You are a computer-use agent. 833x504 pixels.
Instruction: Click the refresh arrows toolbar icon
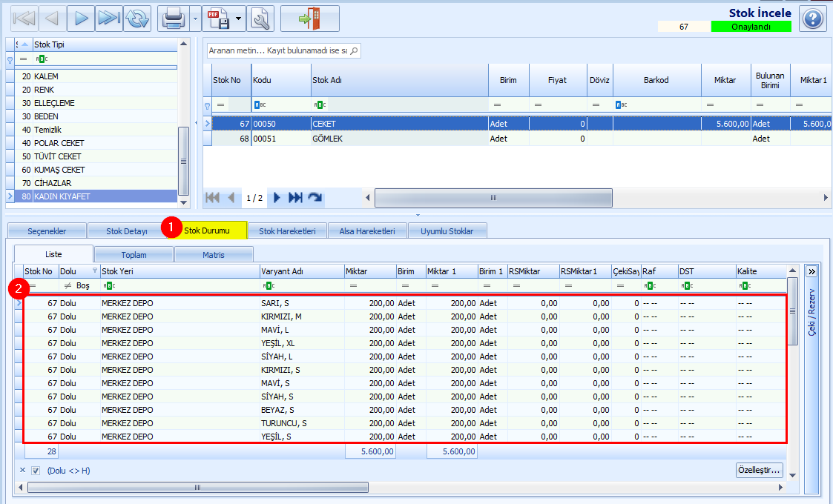[137, 19]
